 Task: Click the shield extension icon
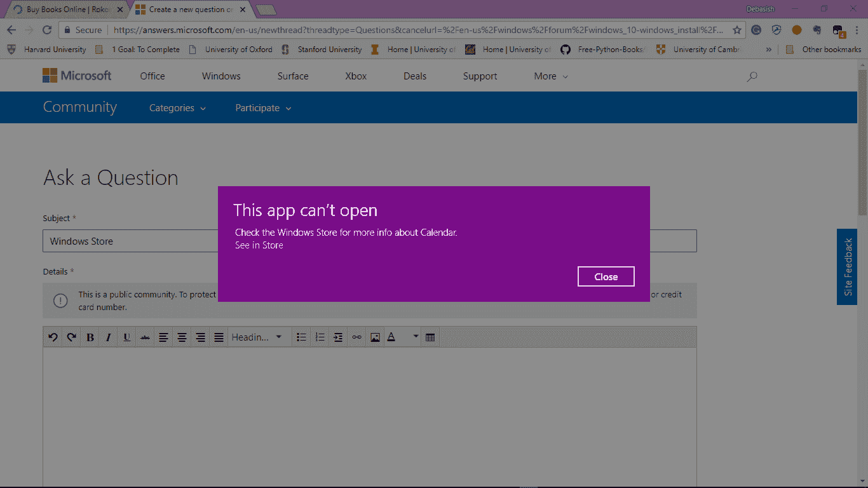pos(776,30)
